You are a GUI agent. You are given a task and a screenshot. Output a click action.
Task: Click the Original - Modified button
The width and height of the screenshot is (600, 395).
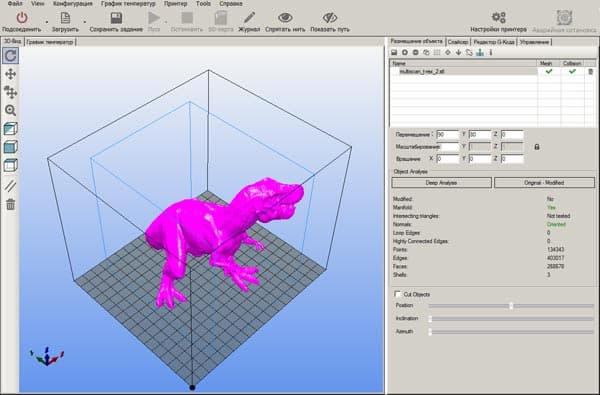(x=544, y=183)
